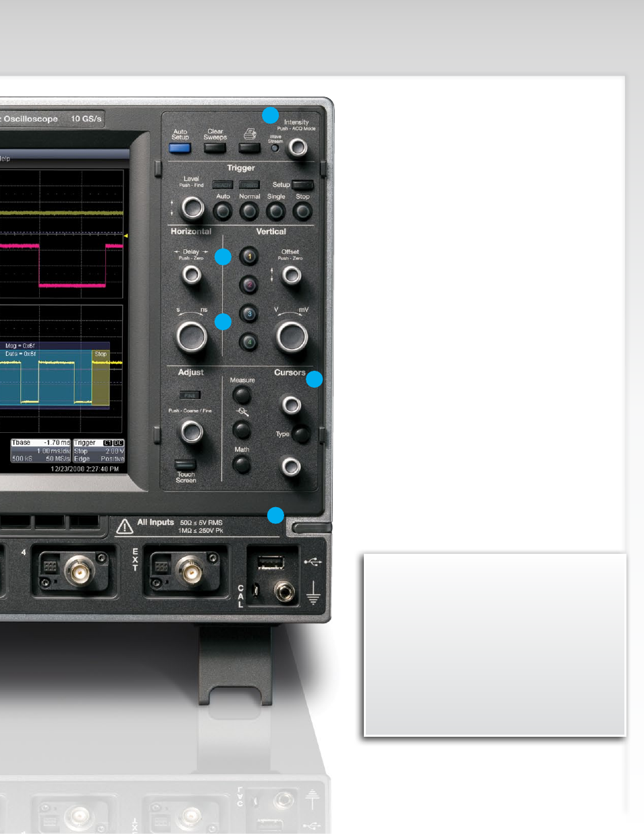Toggle the Touch Screen button
Image resolution: width=644 pixels, height=834 pixels.
[x=185, y=465]
